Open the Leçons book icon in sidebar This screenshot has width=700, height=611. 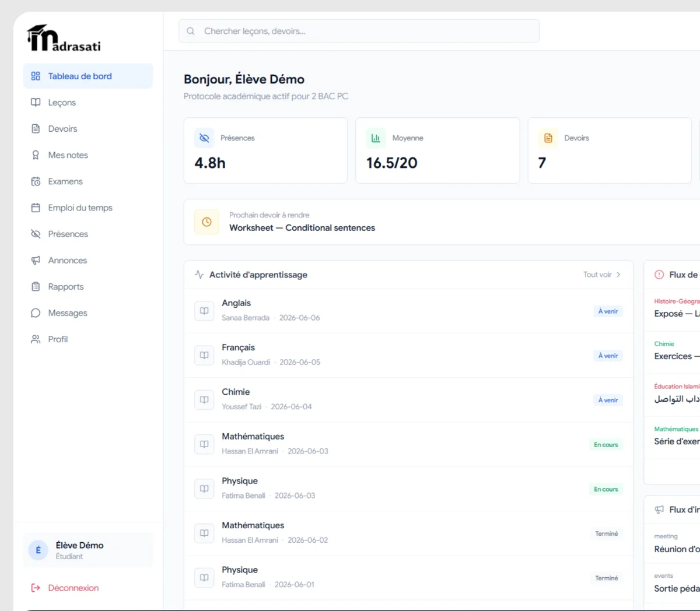36,103
